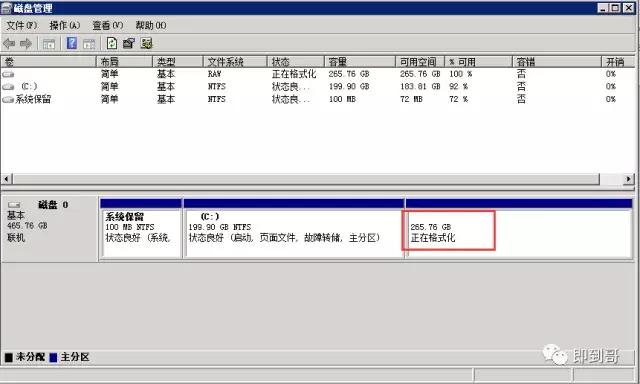
Task: Click the disk settings toolbar icon
Action: 146,43
